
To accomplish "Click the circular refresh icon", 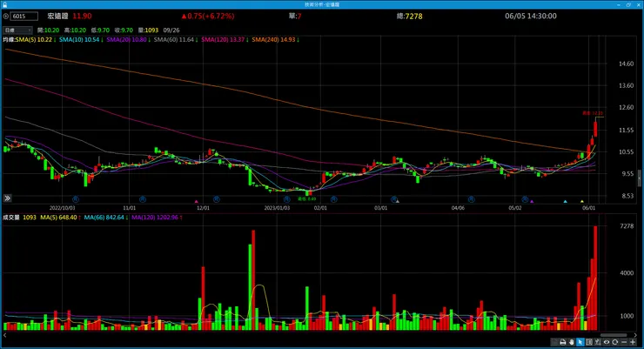I will 614,342.
